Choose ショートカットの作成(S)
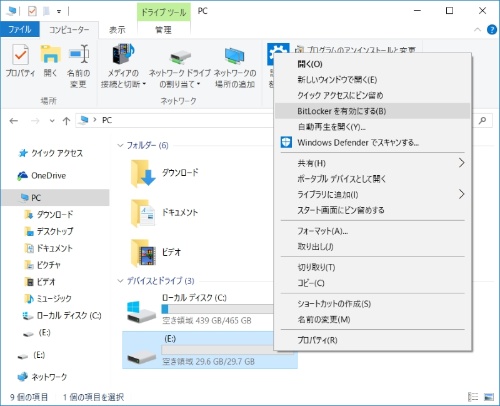500x406 pixels. [373, 304]
